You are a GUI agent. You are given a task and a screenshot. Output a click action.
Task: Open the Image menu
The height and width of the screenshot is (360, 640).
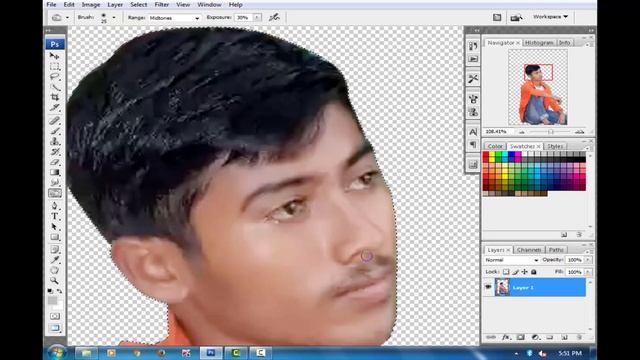(91, 4)
